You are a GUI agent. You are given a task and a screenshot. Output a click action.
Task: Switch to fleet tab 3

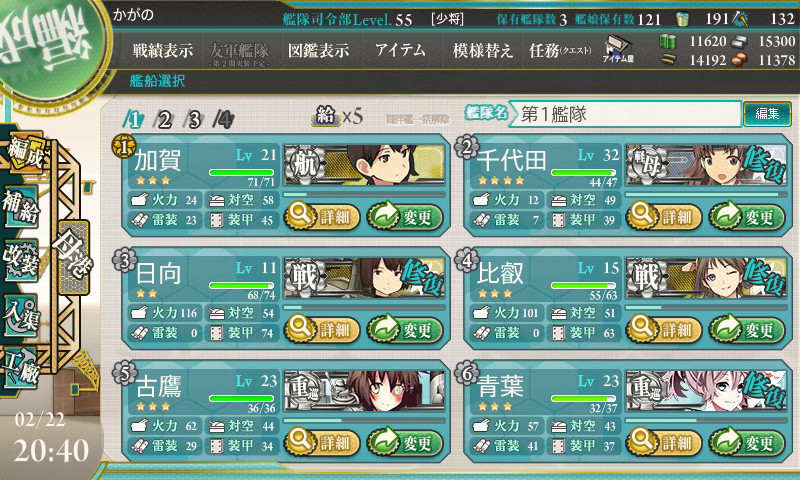pyautogui.click(x=194, y=120)
